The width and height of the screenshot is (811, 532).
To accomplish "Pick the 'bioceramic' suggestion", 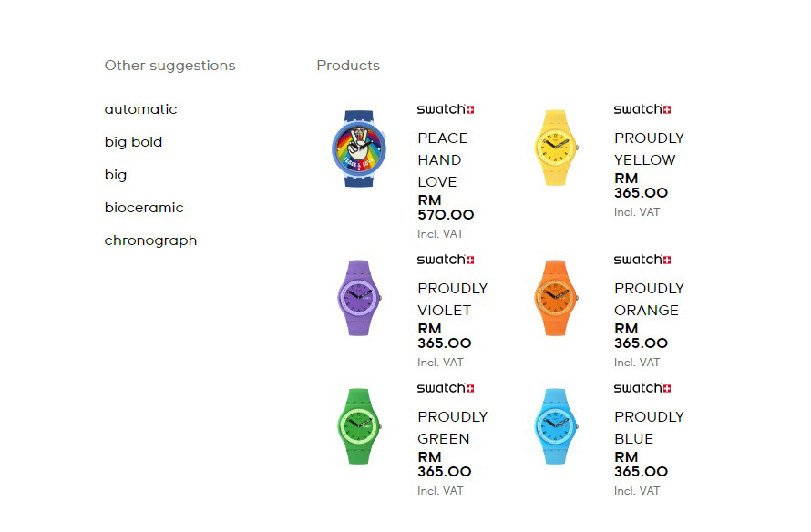I will [144, 208].
